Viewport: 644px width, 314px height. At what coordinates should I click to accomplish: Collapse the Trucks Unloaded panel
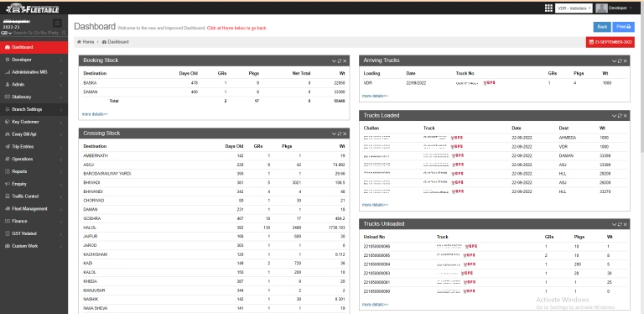click(x=615, y=224)
